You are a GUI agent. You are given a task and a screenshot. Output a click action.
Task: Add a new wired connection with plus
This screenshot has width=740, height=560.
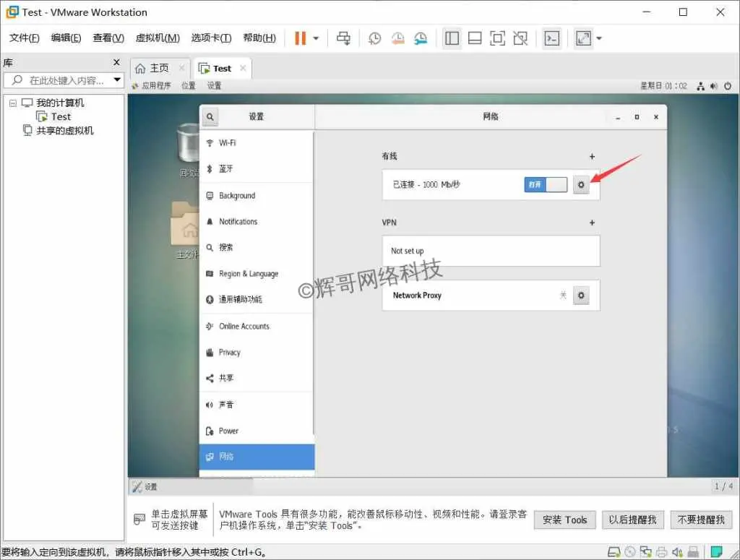pyautogui.click(x=592, y=156)
